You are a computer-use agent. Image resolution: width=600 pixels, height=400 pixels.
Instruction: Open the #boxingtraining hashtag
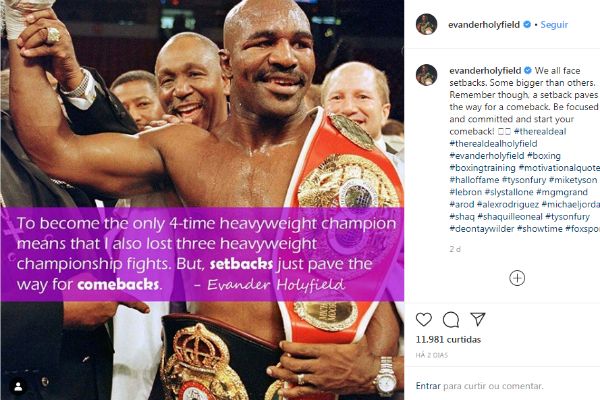(483, 168)
